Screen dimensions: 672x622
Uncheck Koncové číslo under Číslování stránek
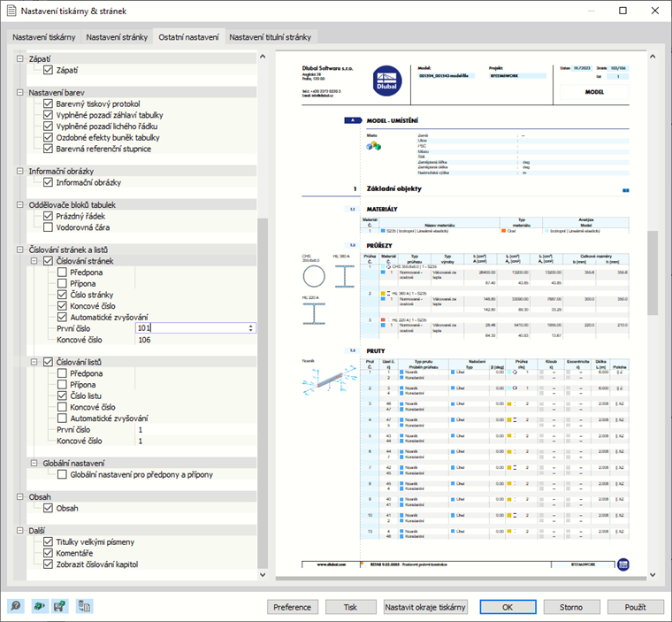point(62,306)
